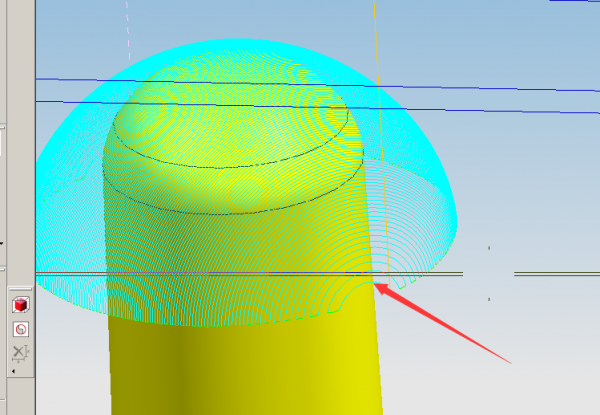Open the dropdown arrow at the far-left panel edge
The image size is (600, 415).
coord(2,243)
